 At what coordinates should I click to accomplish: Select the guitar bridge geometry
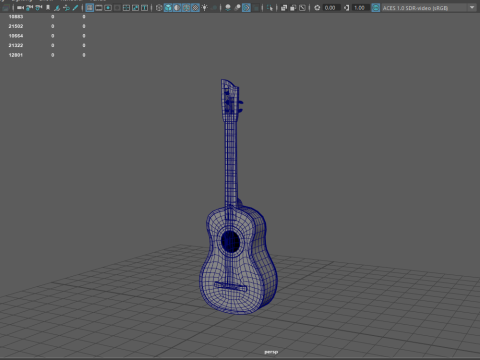231,286
